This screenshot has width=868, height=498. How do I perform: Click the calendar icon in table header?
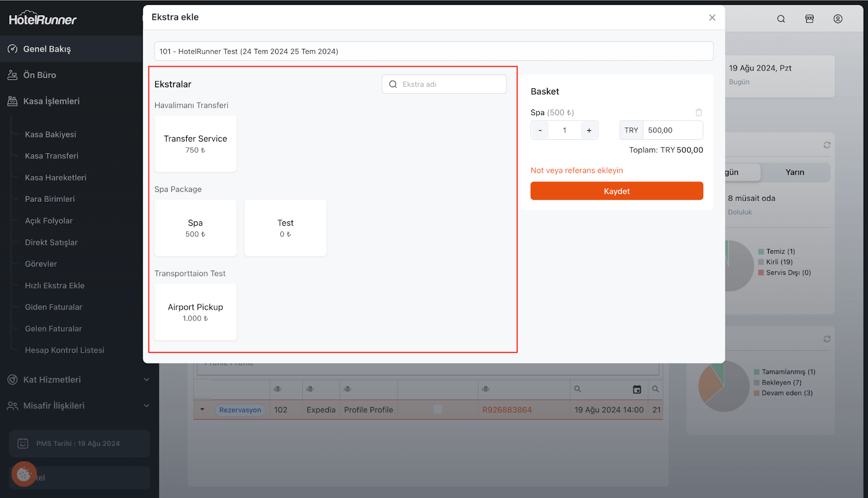point(637,390)
